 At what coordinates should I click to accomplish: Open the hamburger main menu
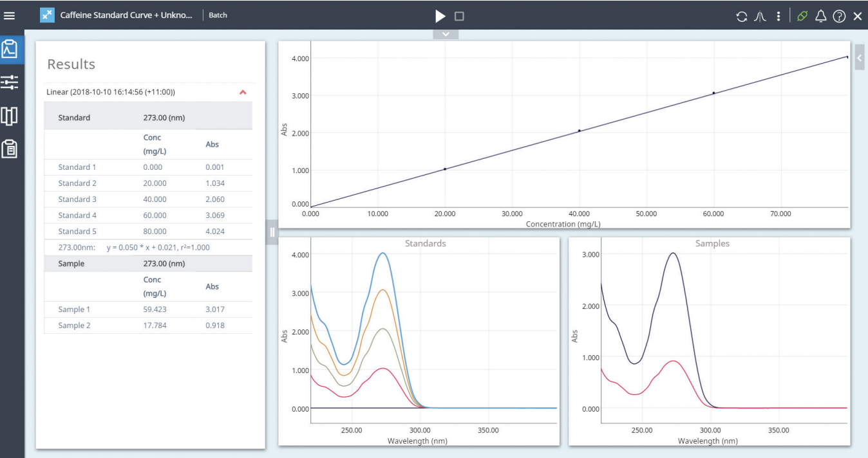[9, 15]
